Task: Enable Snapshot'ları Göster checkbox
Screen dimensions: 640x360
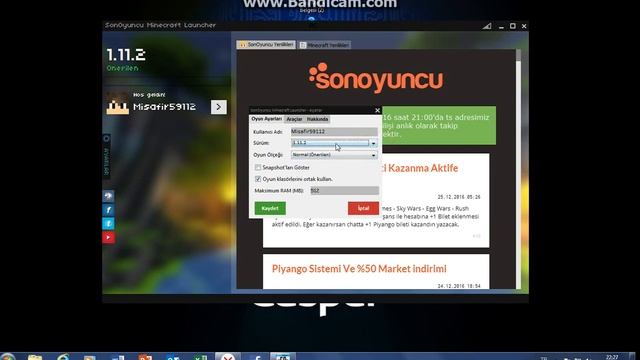Action: 258,167
